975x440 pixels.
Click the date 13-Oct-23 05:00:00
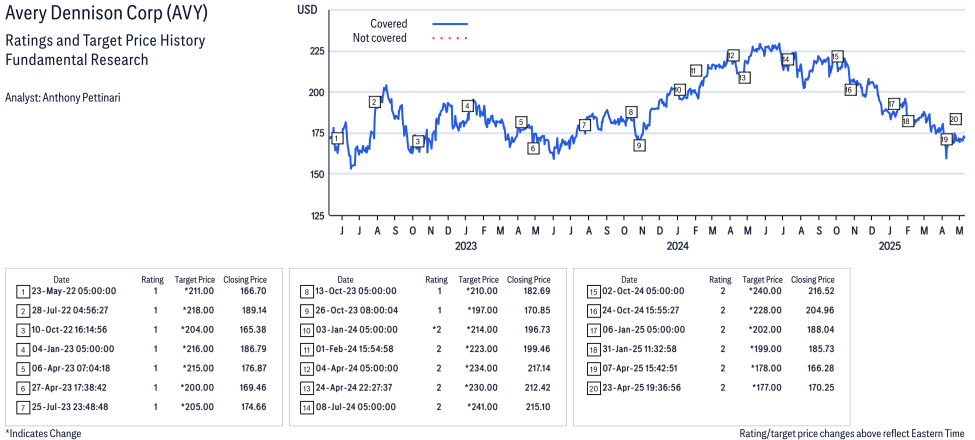tap(357, 291)
